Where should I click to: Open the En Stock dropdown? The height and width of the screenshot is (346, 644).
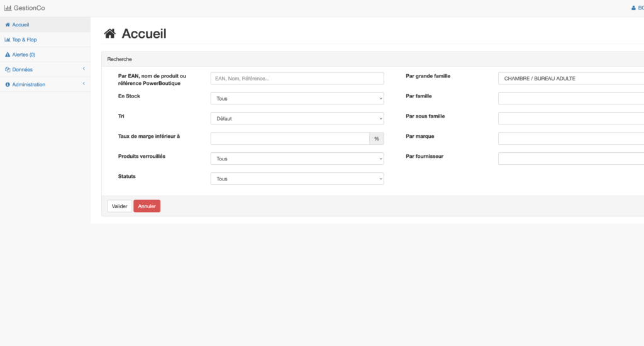pyautogui.click(x=297, y=98)
